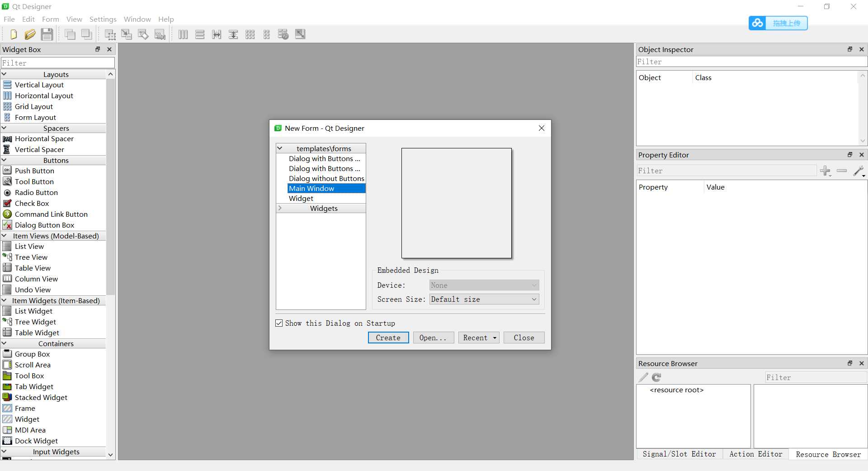The height and width of the screenshot is (471, 868).
Task: Click the Lay Out in Grid icon
Action: click(x=250, y=34)
